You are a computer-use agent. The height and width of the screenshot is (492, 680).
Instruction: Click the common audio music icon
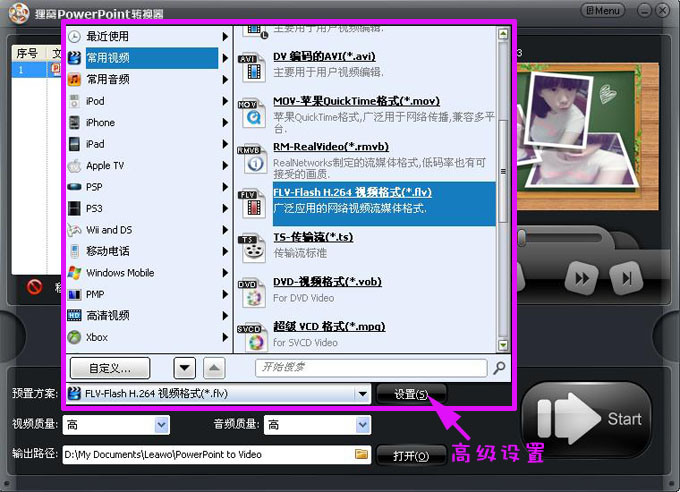click(75, 79)
